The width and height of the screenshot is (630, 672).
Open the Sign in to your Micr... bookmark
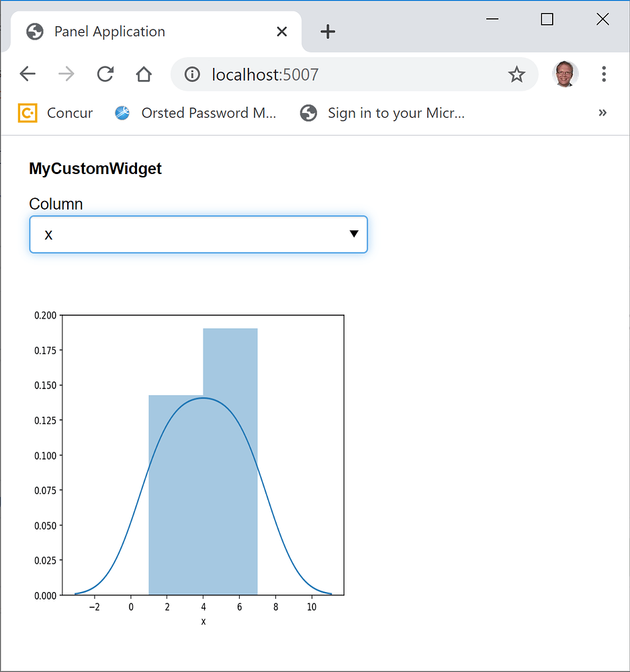point(382,113)
